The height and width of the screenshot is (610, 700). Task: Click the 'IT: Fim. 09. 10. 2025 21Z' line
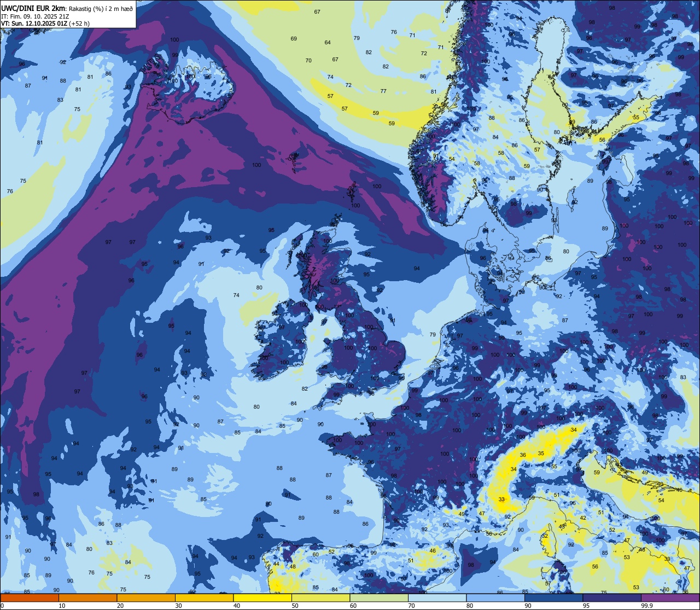point(35,16)
